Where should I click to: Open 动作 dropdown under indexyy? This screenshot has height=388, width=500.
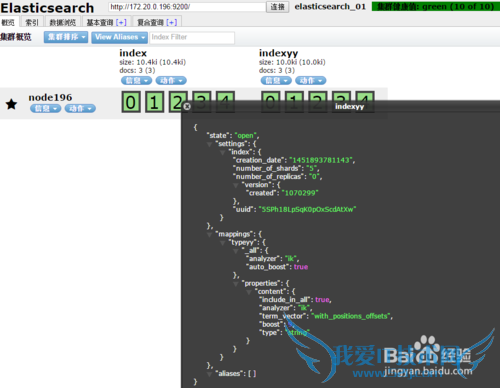[311, 80]
